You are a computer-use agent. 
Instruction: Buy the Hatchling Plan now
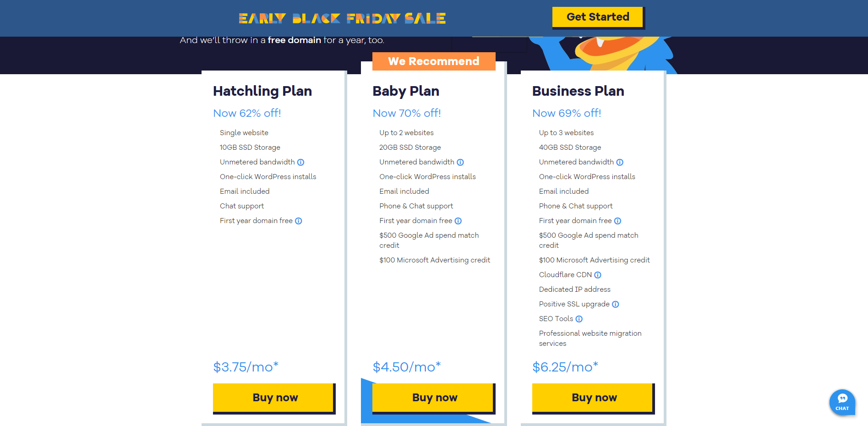click(274, 398)
